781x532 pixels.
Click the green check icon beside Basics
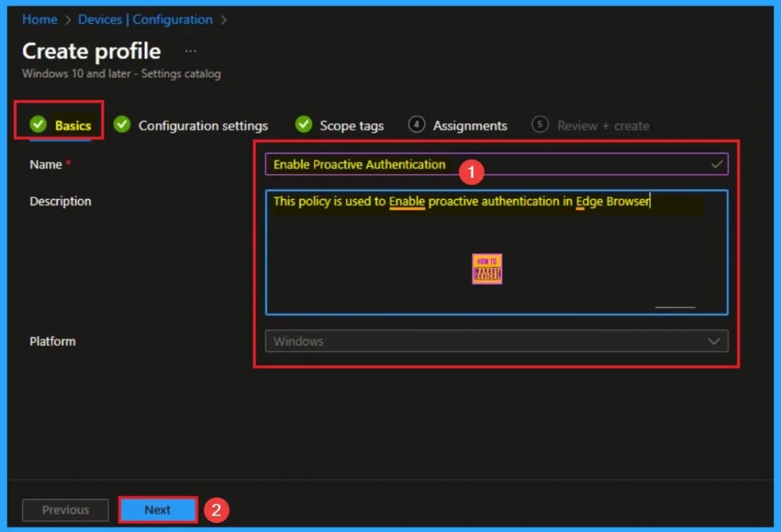[x=38, y=124]
